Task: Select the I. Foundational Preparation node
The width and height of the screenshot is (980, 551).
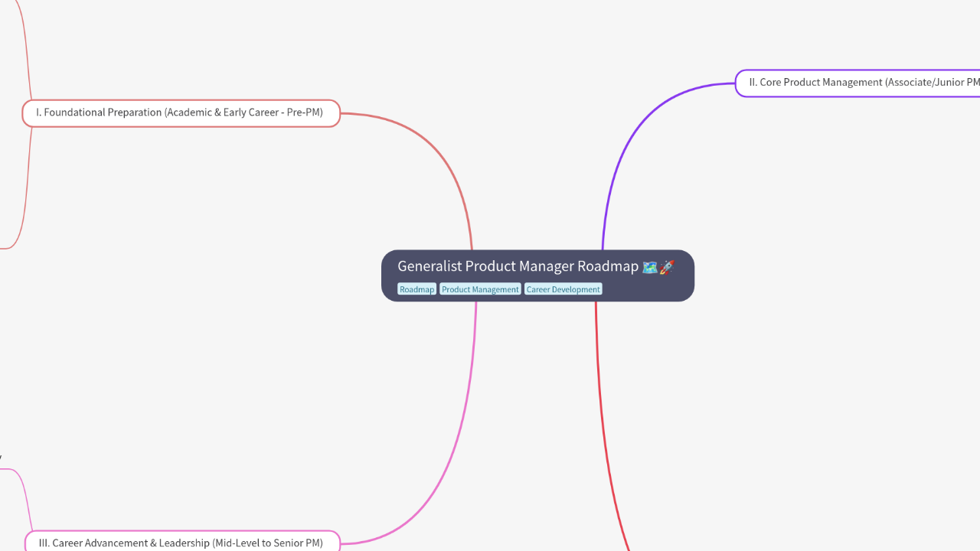Action: (181, 113)
